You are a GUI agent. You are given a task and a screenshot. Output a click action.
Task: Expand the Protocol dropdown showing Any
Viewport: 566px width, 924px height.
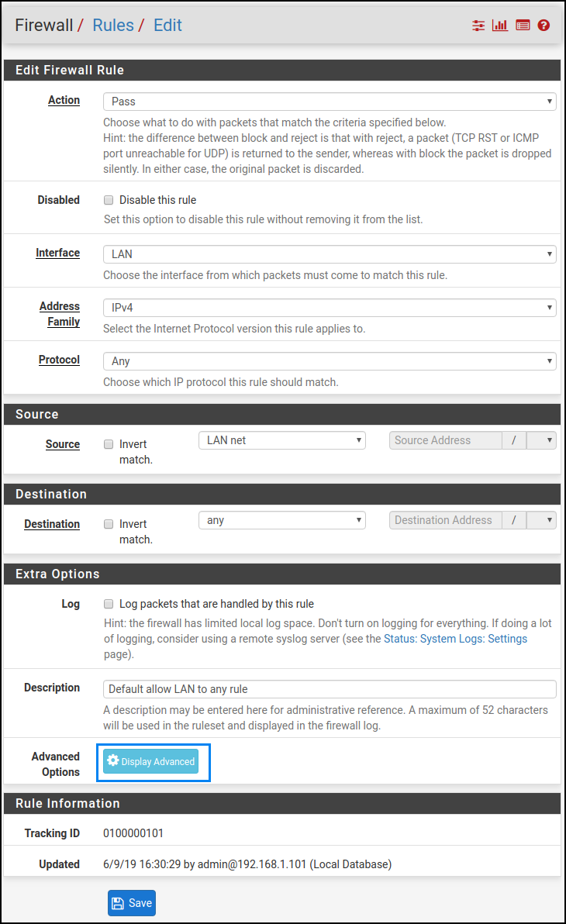330,361
